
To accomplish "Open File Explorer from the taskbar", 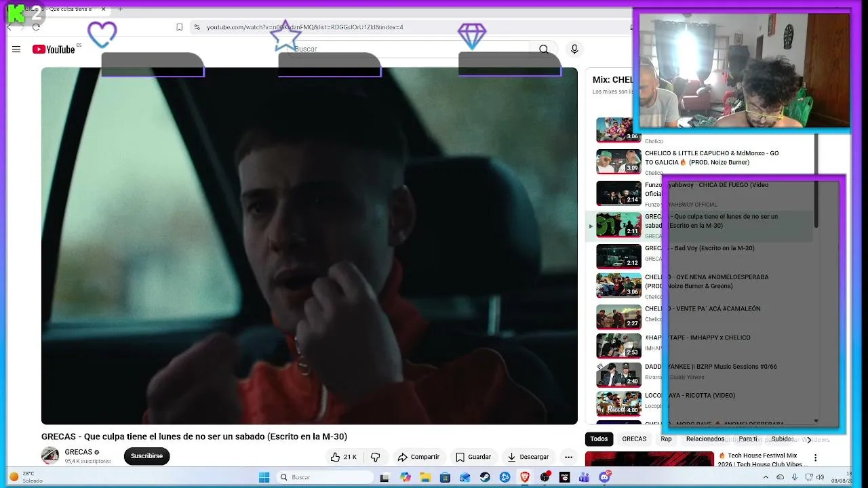I will [x=425, y=477].
